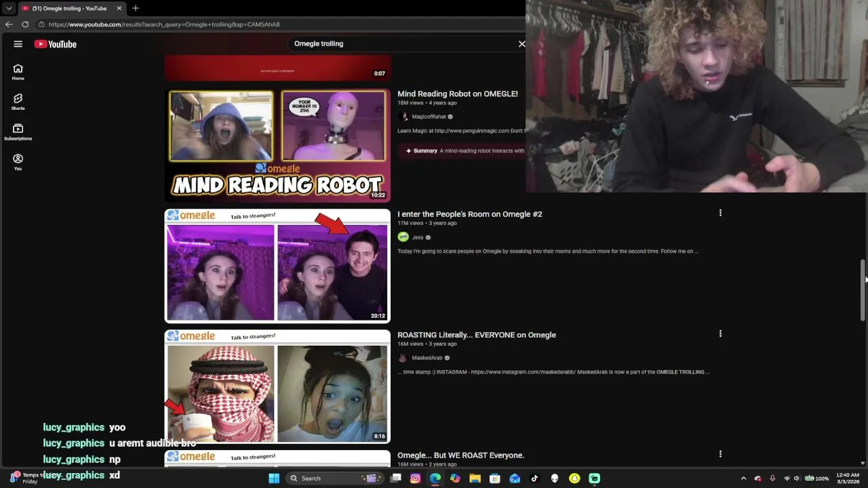Go back using the browser back arrow

[x=9, y=24]
